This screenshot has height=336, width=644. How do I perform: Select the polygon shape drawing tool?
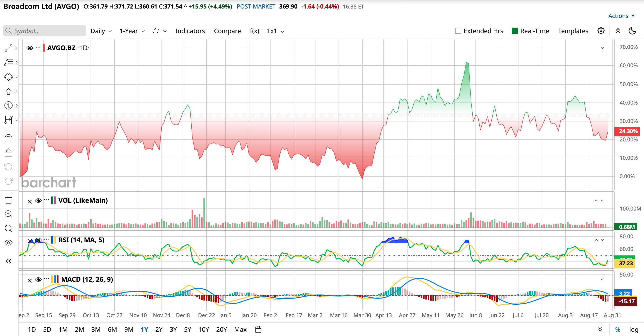[x=9, y=76]
